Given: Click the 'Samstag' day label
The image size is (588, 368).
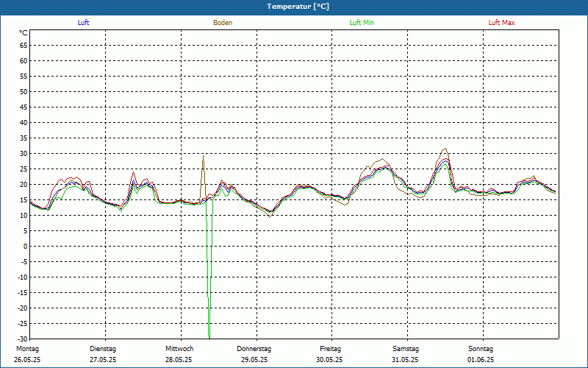Looking at the screenshot, I should (x=406, y=349).
